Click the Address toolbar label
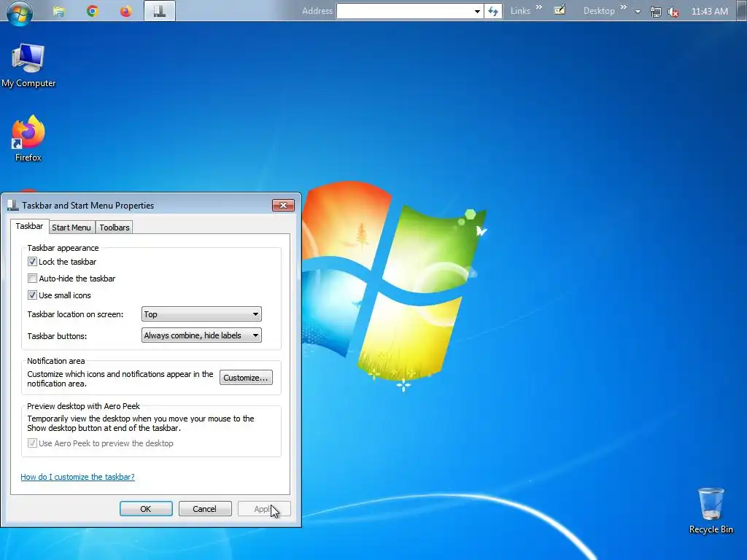The image size is (747, 560). pos(317,11)
